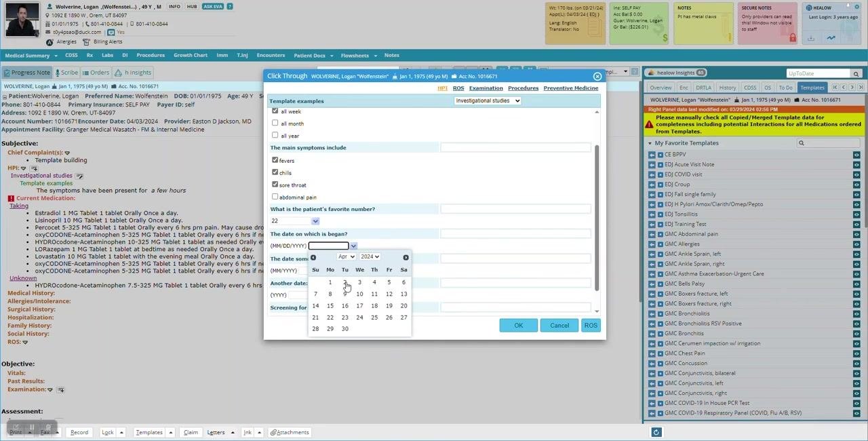Toggle preview eye for CE BPPV template
868x441 pixels.
click(856, 155)
